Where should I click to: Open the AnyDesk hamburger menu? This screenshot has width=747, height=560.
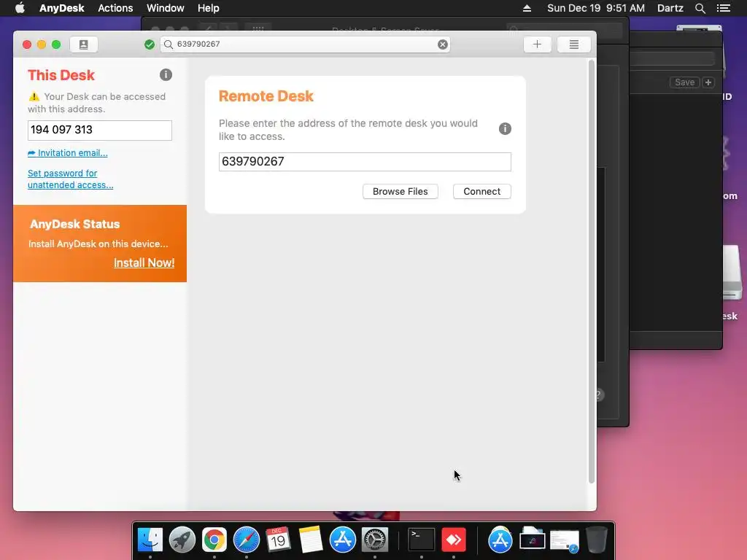574,44
